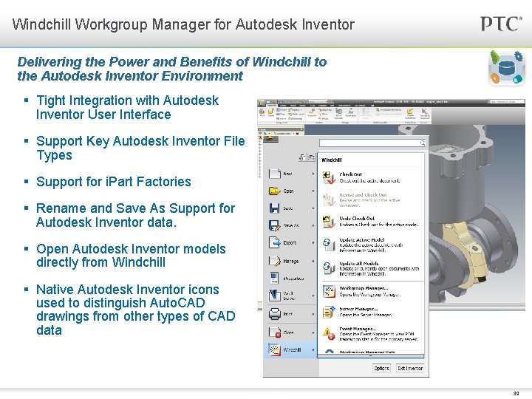
Task: Click the Close document icon
Action: (x=274, y=332)
